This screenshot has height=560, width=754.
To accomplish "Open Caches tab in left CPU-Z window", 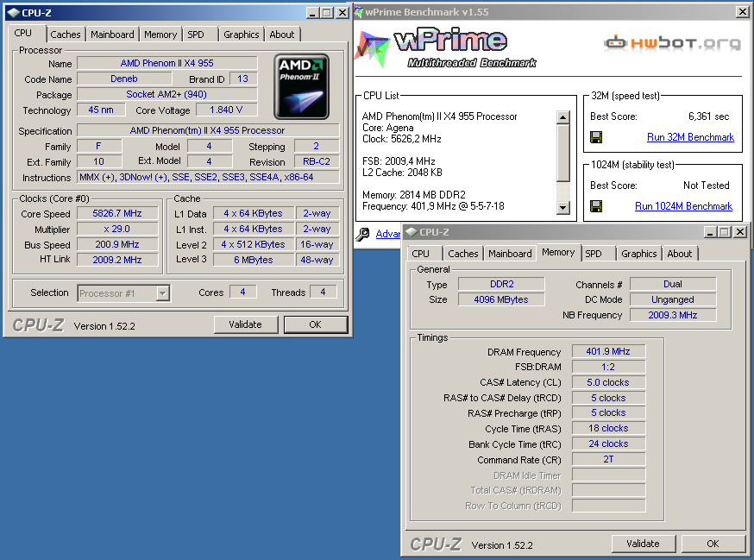I will (x=66, y=35).
